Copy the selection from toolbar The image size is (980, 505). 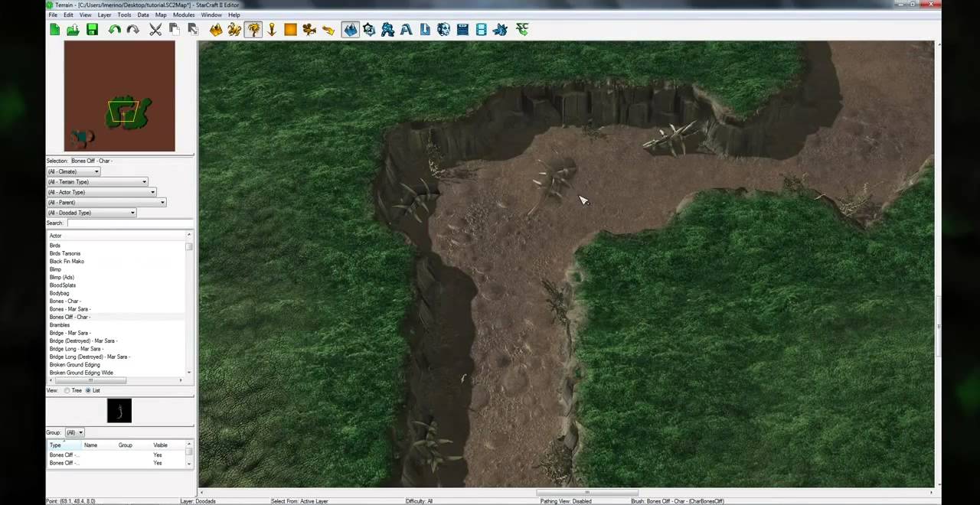[174, 30]
